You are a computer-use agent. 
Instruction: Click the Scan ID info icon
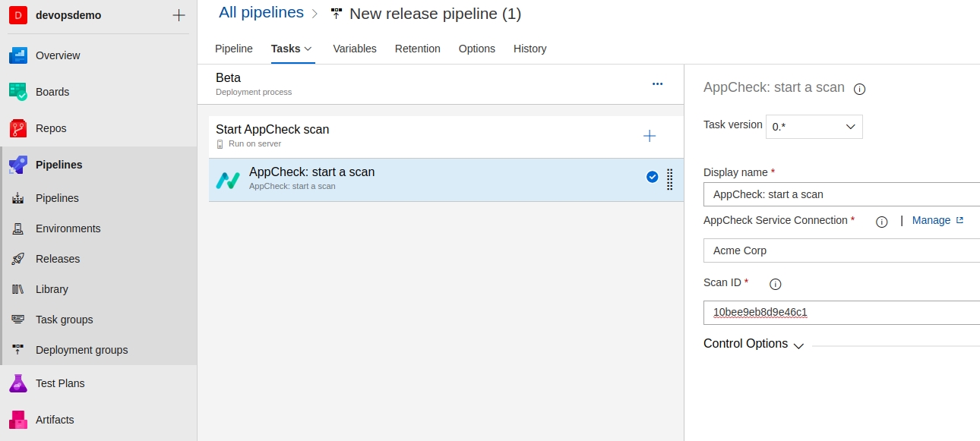pos(775,284)
